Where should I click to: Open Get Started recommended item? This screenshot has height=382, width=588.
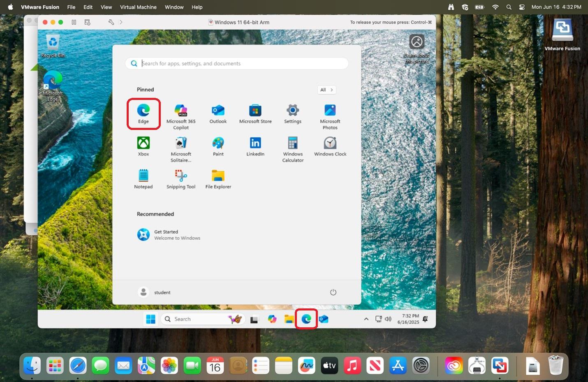click(x=169, y=235)
